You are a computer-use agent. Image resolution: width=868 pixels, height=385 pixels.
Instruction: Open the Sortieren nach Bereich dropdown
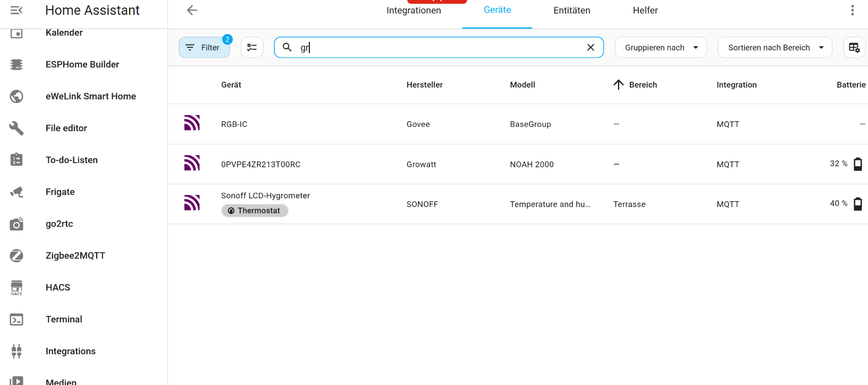tap(775, 47)
